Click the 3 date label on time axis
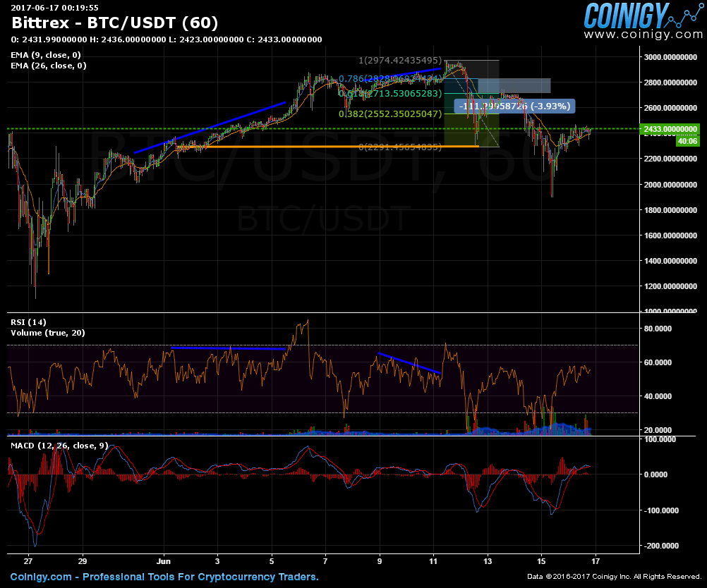The image size is (707, 588). point(217,561)
